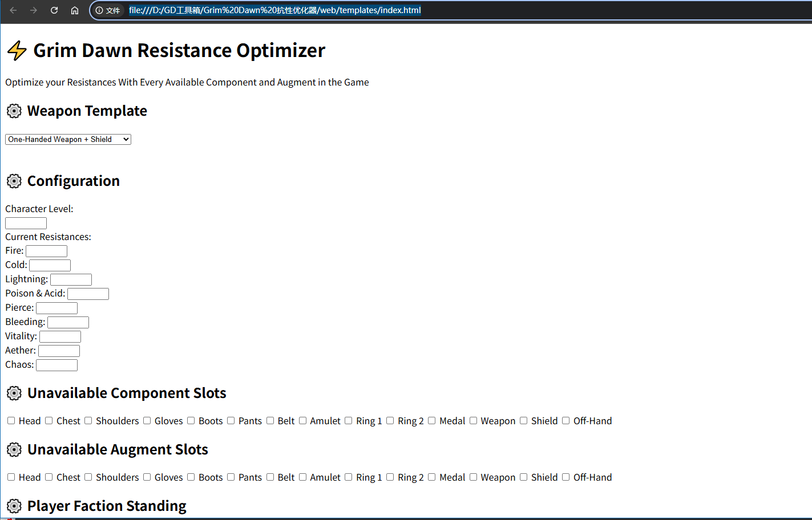Viewport: 812px width, 520px height.
Task: Check Amulet under Unavailable Augment Slots
Action: click(x=303, y=477)
